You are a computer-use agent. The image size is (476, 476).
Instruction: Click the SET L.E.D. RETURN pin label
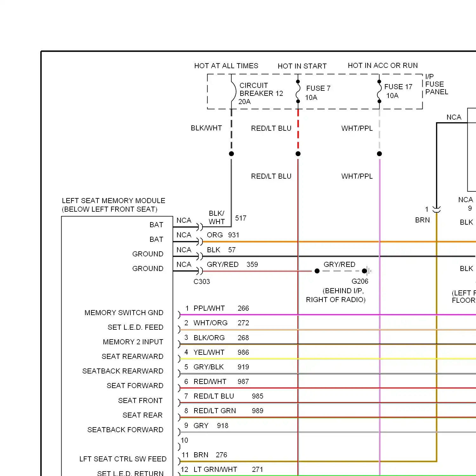click(130, 473)
